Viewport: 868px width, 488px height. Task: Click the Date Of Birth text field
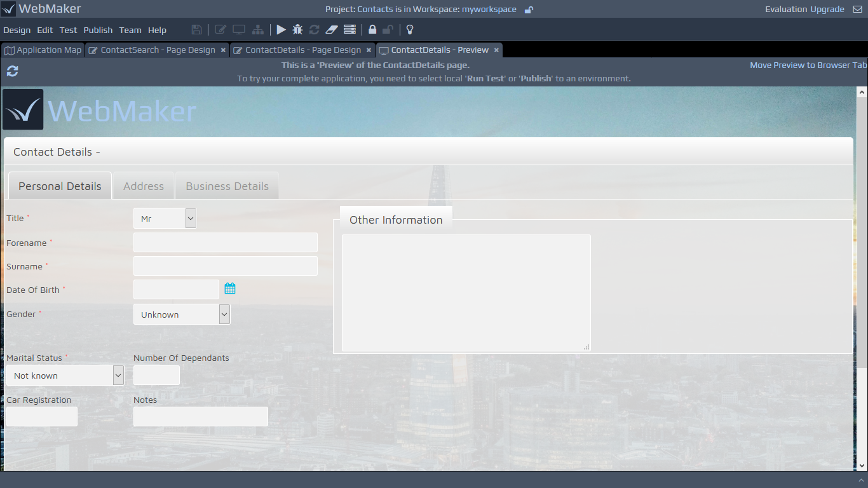[176, 290]
